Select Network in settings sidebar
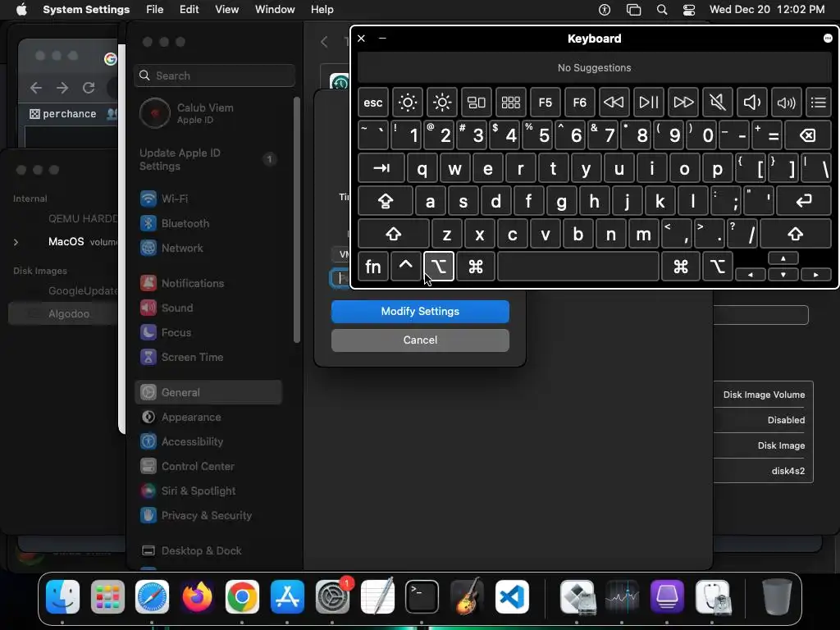The image size is (840, 630). click(208, 248)
